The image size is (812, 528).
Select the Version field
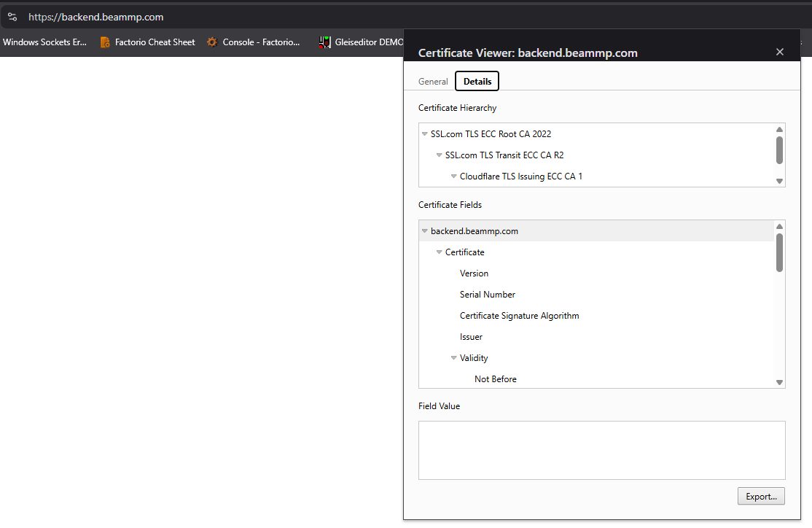474,273
